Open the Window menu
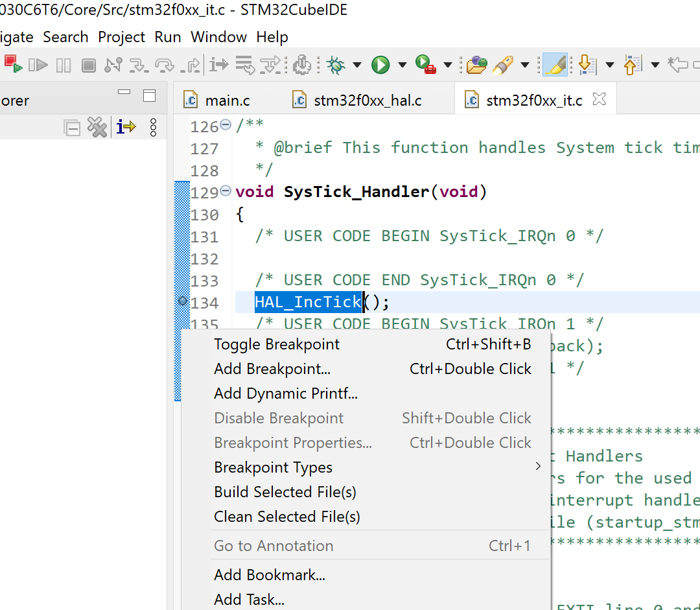The image size is (700, 610). 218,37
